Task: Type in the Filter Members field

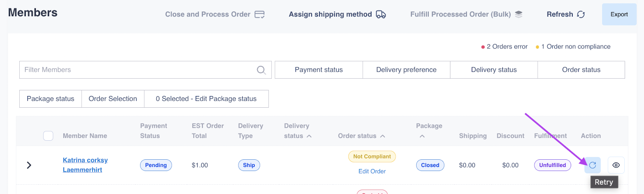Action: [x=137, y=70]
